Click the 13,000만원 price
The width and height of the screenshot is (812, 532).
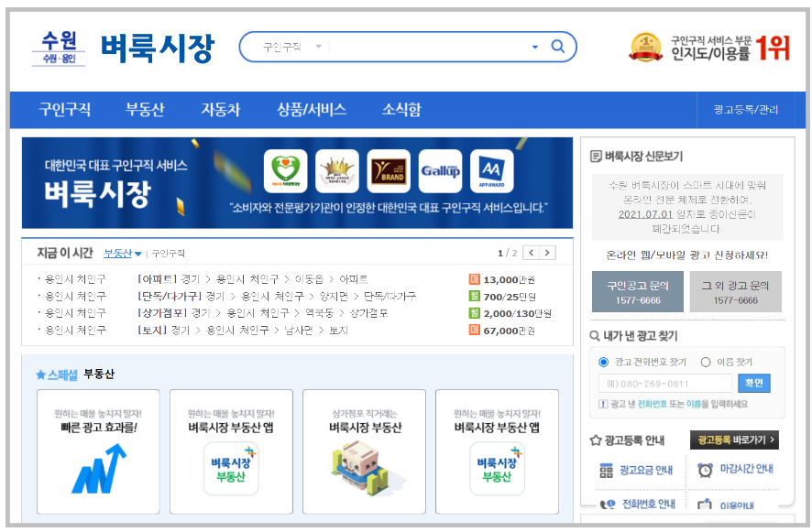[x=509, y=279]
